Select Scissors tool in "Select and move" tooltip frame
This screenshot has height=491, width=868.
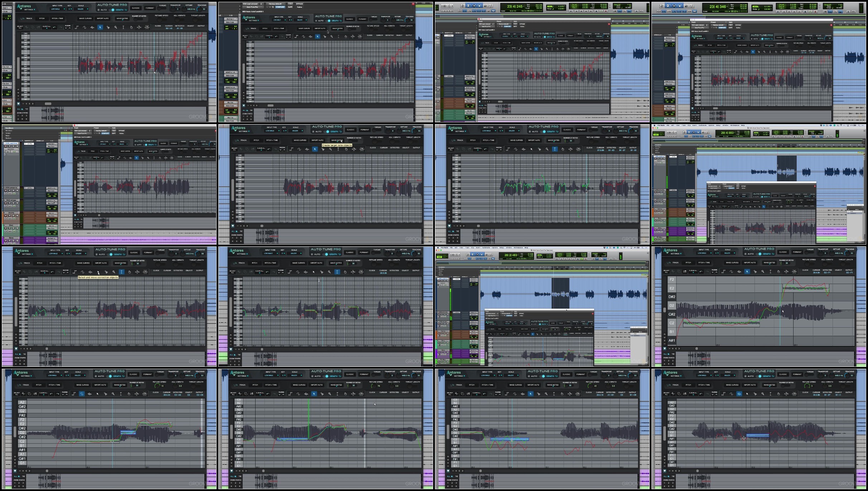coord(106,272)
